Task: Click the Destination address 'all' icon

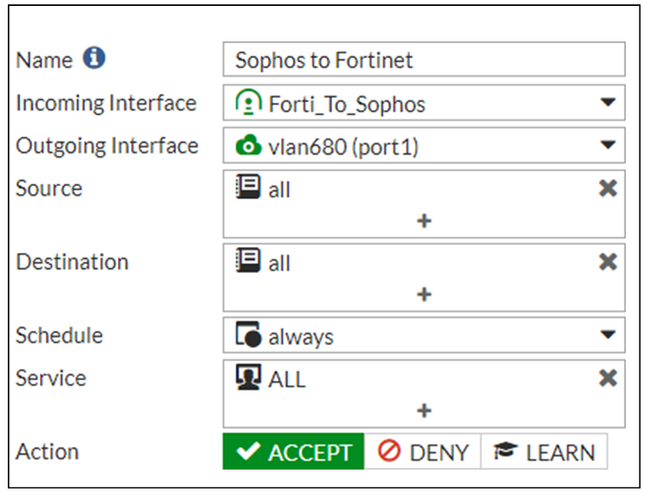Action: pos(247,262)
